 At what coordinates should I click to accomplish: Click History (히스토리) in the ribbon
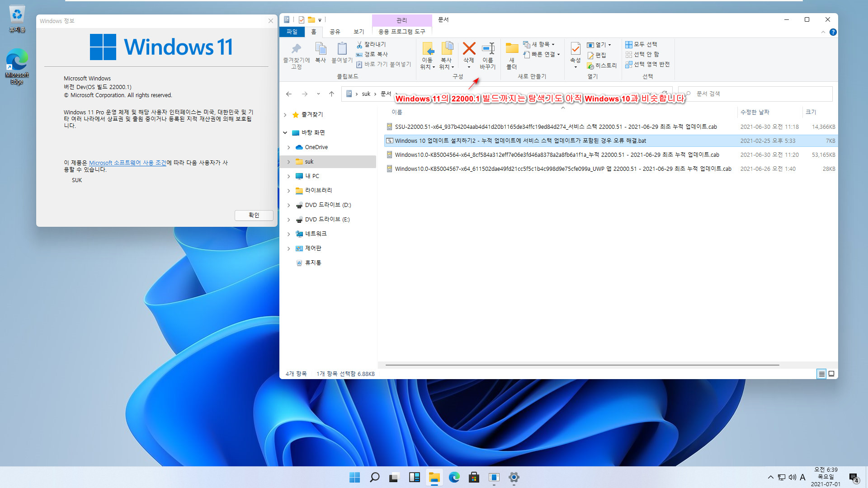coord(602,66)
